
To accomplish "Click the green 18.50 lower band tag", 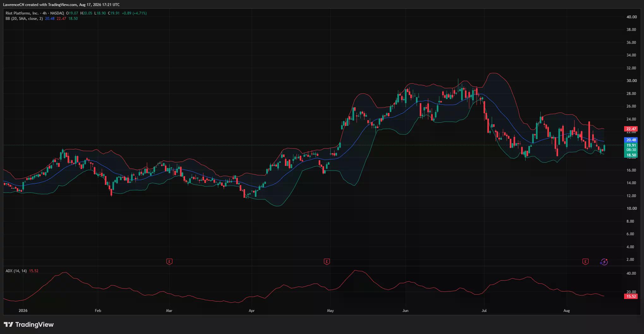I will (631, 155).
